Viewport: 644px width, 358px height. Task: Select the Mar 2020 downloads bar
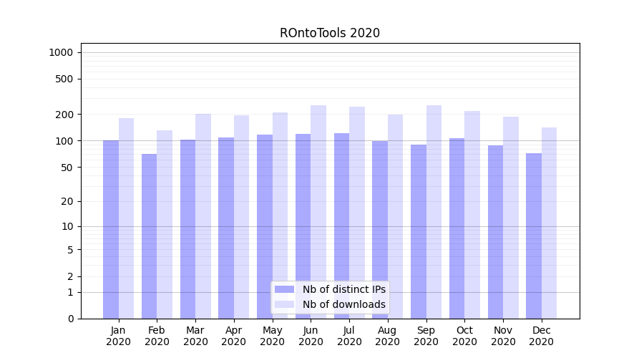(x=203, y=216)
